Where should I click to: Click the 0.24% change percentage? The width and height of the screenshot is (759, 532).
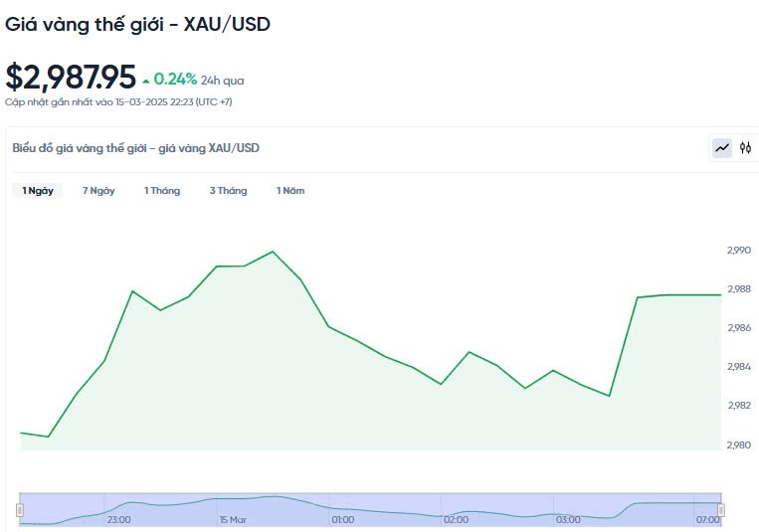pyautogui.click(x=175, y=80)
